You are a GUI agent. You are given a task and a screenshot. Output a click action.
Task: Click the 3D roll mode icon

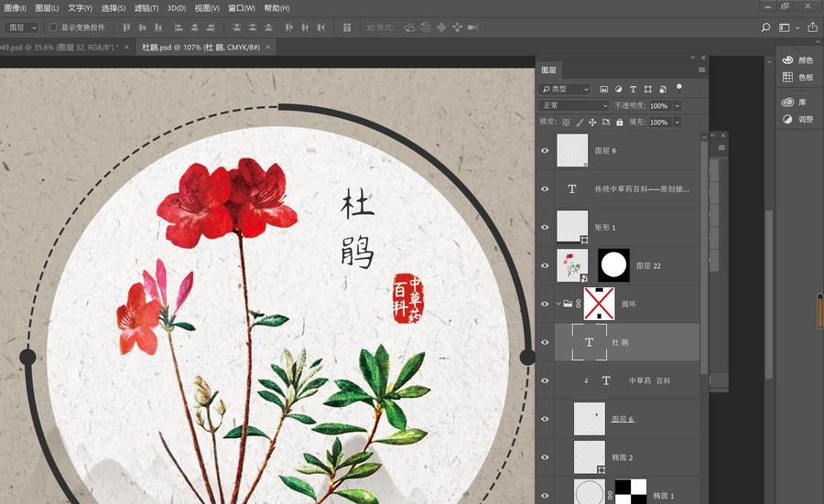425,27
